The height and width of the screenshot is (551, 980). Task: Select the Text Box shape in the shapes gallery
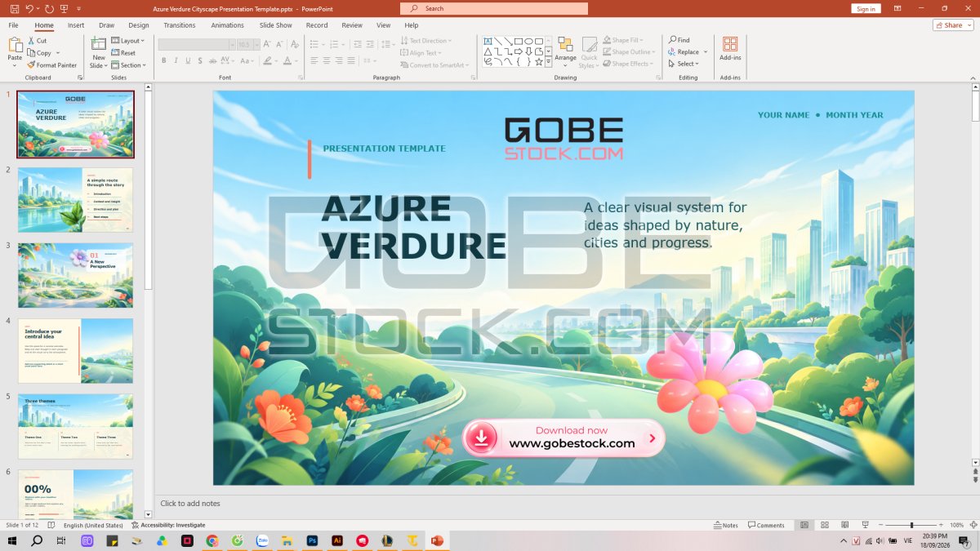click(488, 41)
